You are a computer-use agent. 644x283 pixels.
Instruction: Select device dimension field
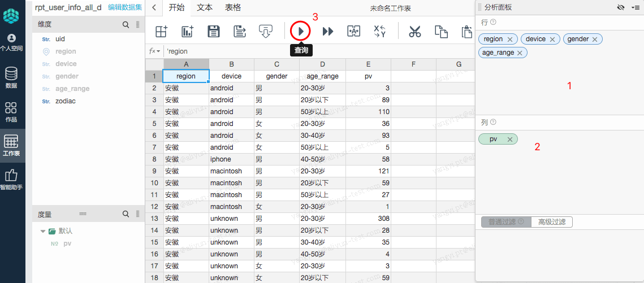pyautogui.click(x=66, y=64)
